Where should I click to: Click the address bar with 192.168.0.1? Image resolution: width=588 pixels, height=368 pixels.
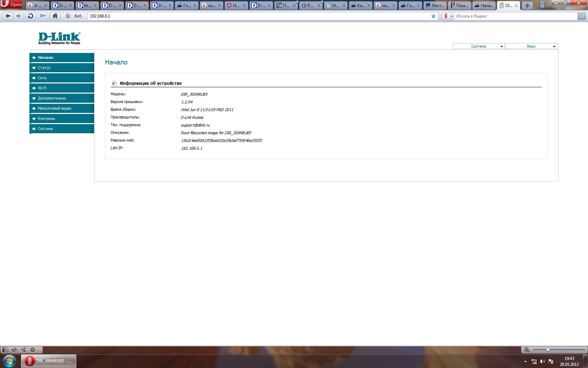(245, 16)
